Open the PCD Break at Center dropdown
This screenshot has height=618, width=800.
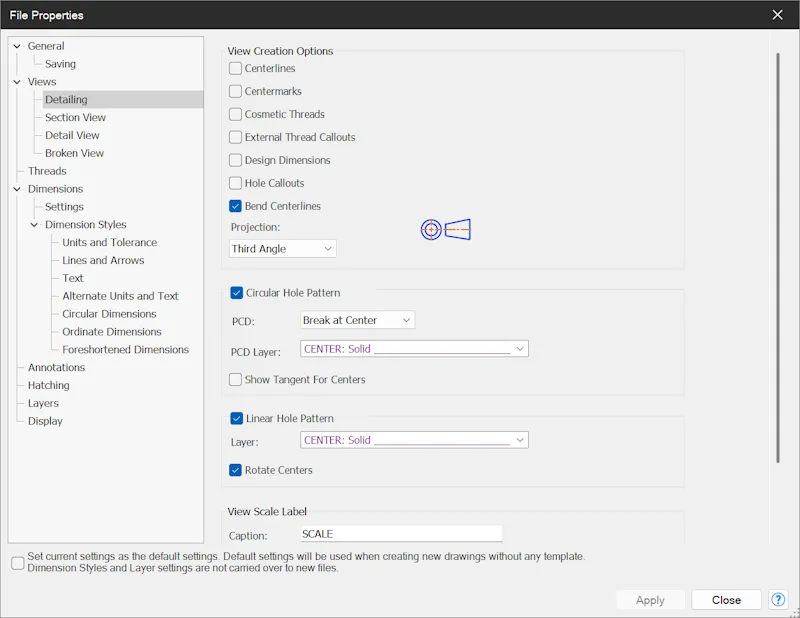tap(357, 320)
